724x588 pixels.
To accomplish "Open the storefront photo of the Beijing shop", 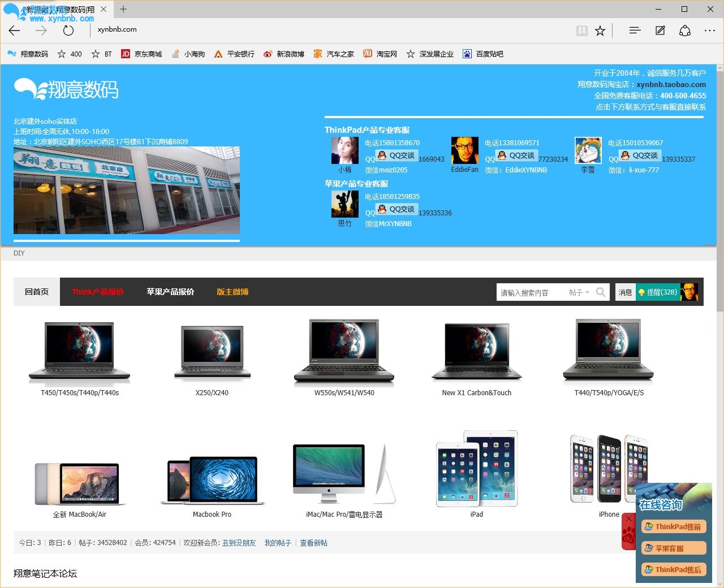I will click(x=127, y=191).
